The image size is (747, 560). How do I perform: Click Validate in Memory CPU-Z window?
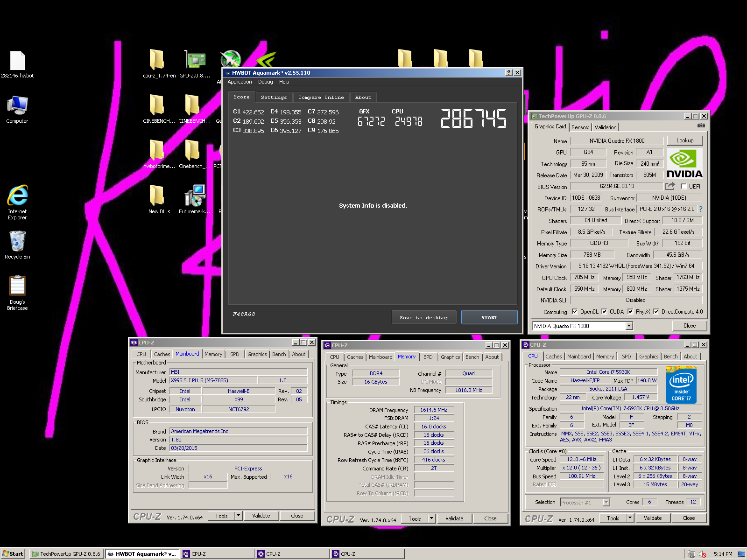click(x=454, y=518)
